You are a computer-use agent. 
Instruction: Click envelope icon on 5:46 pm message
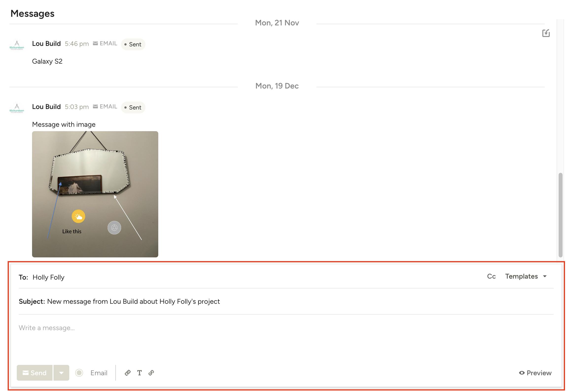coord(95,43)
